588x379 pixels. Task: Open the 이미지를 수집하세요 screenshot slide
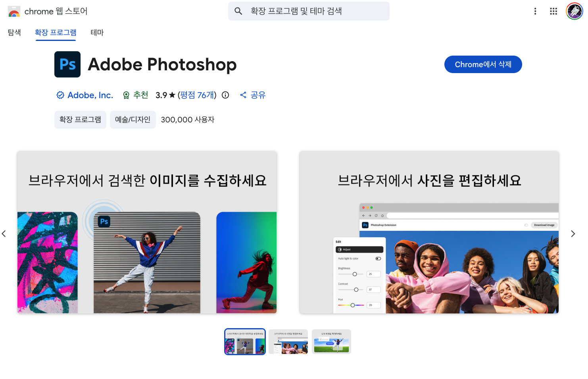(x=147, y=232)
